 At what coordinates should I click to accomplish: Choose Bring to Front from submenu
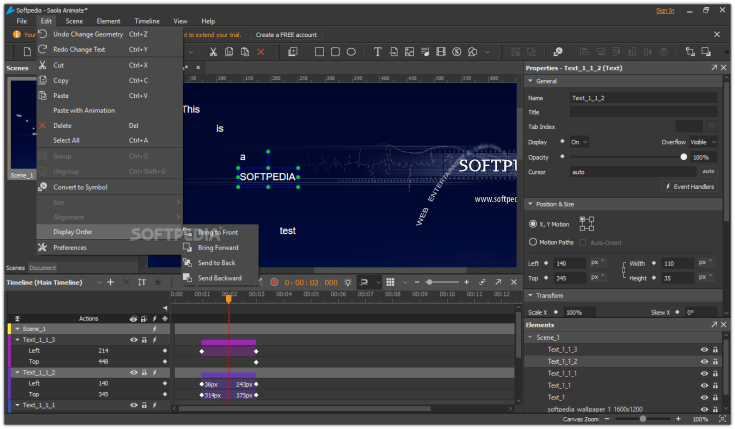(218, 232)
